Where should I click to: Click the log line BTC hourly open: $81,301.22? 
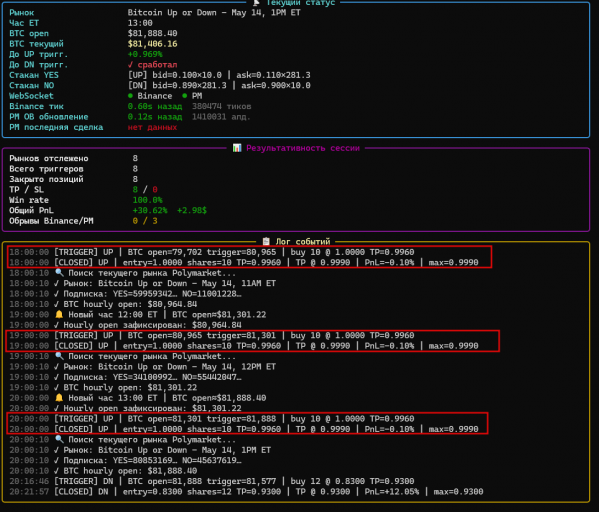coord(103,387)
